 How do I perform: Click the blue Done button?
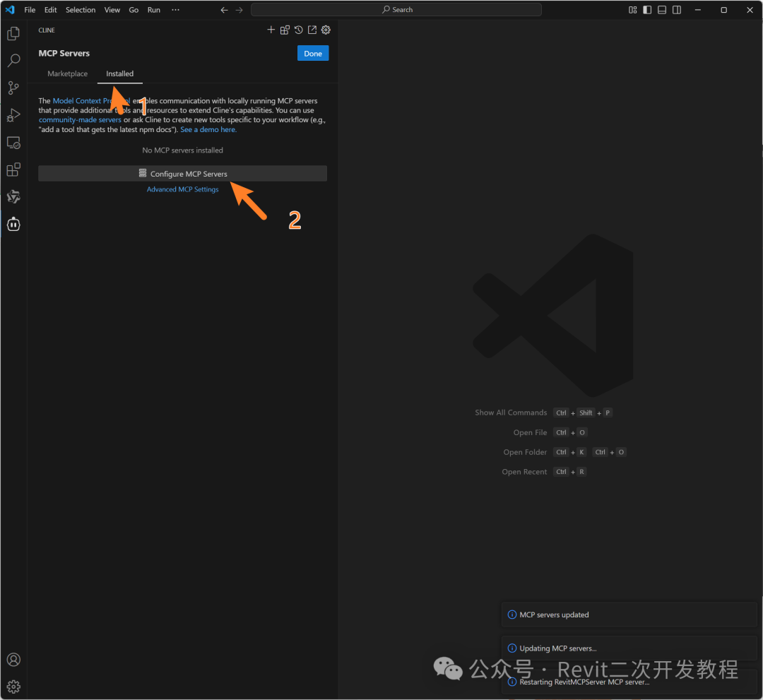click(x=313, y=54)
